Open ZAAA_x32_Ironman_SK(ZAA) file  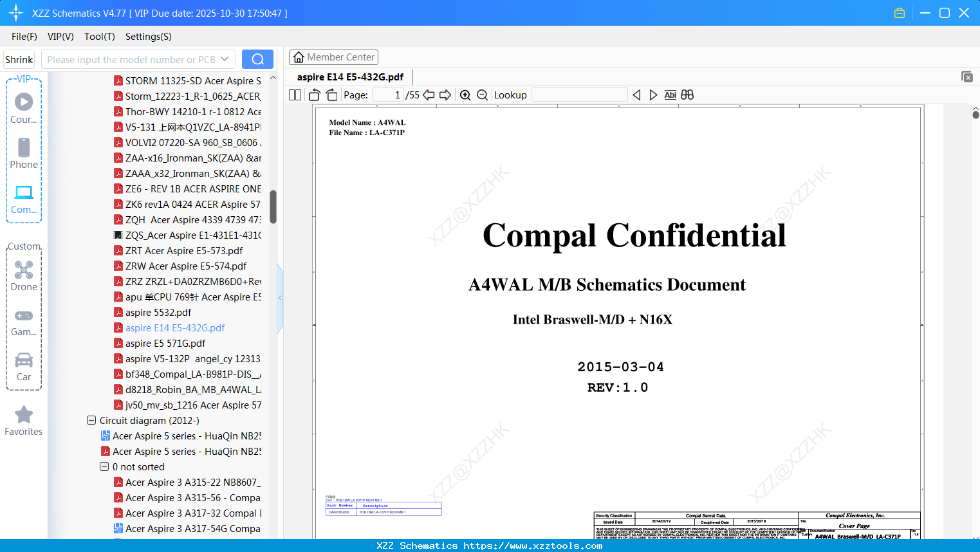[x=187, y=174]
